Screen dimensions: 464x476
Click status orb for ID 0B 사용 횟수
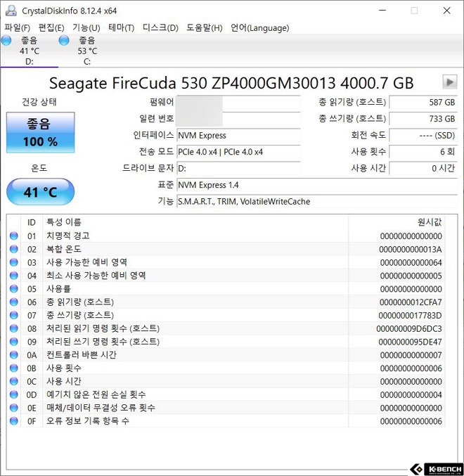[x=13, y=368]
